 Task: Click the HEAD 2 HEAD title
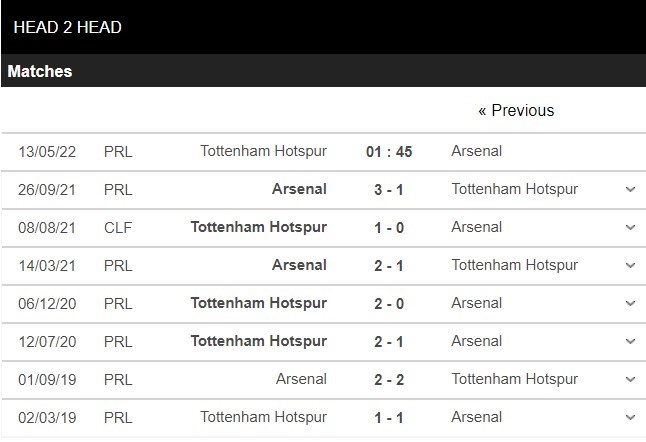(68, 27)
